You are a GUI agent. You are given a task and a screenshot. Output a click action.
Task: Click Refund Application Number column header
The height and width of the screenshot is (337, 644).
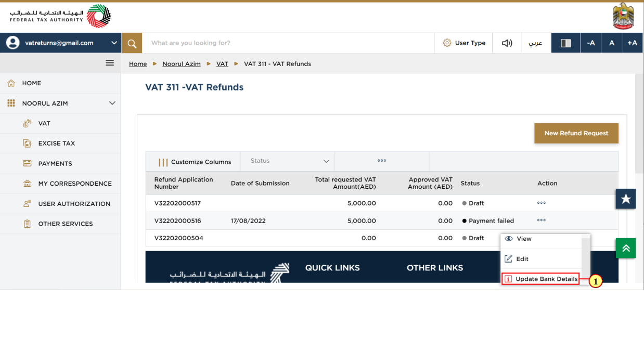tap(184, 183)
